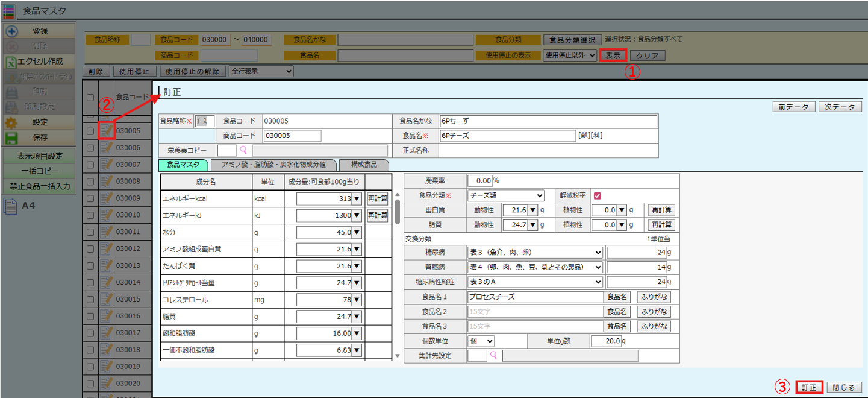Open the 食品分類 チーズ類 dropdown

505,195
